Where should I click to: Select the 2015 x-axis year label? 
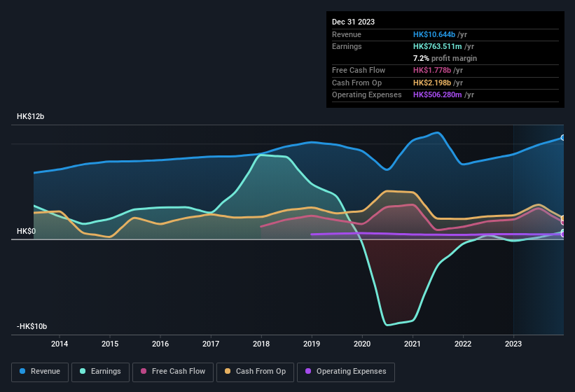110,344
